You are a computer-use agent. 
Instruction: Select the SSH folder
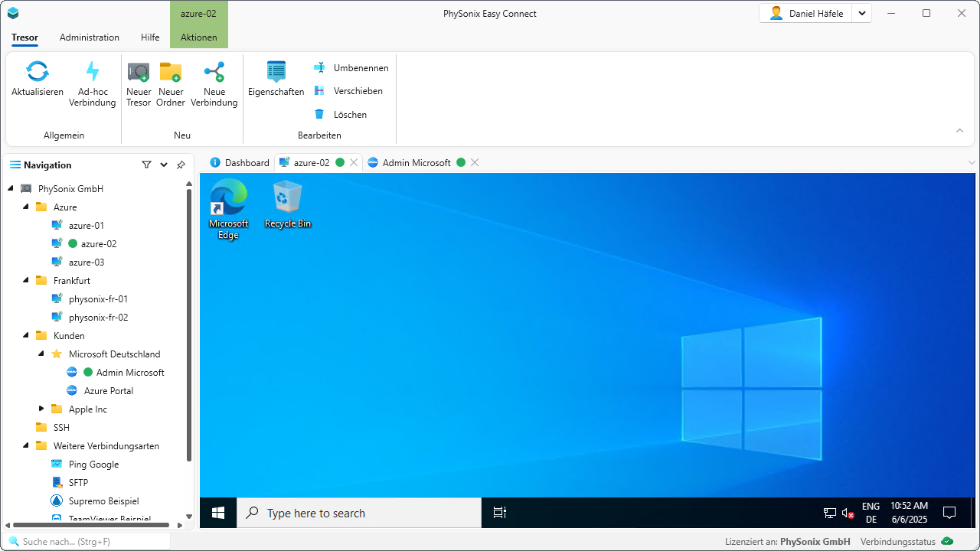61,427
